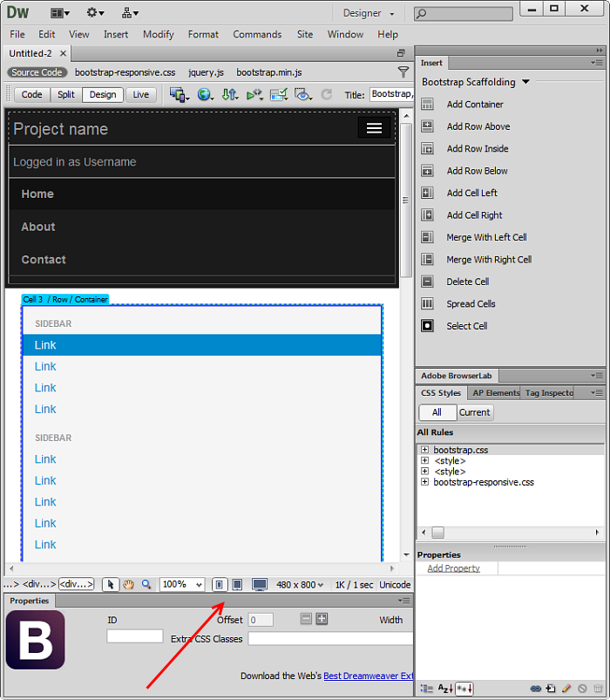Image resolution: width=610 pixels, height=700 pixels.
Task: Click the New CSS Rule icon
Action: pos(551,689)
